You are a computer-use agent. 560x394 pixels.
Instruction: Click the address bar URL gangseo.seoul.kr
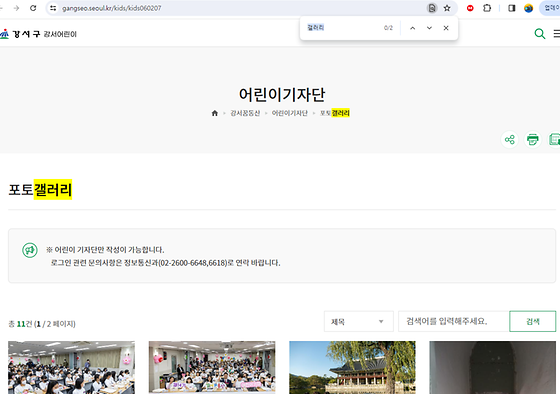(x=111, y=8)
